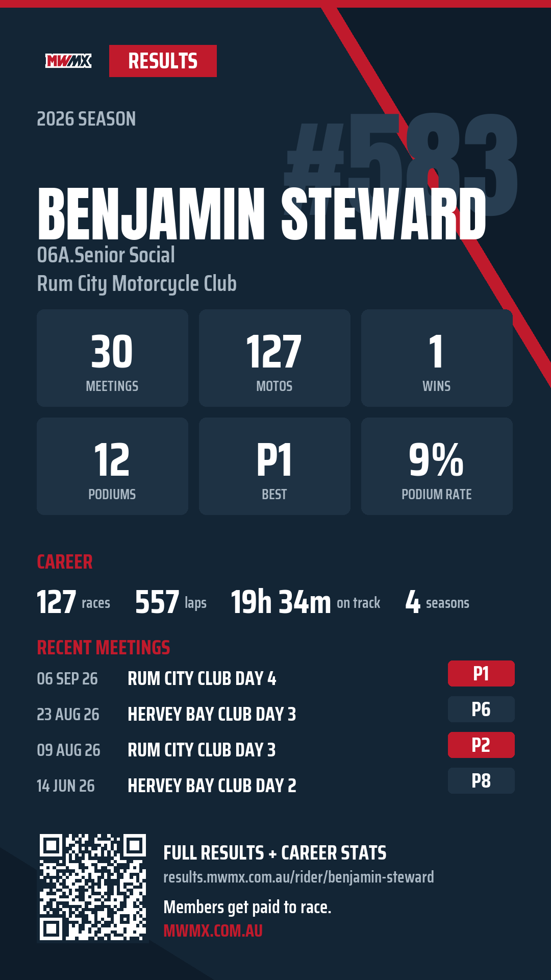
Task: Click the MWMX logo
Action: click(68, 61)
